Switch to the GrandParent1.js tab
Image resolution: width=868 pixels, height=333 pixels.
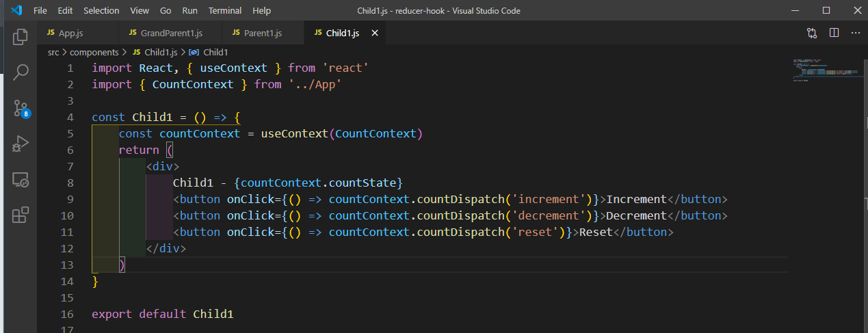[170, 33]
